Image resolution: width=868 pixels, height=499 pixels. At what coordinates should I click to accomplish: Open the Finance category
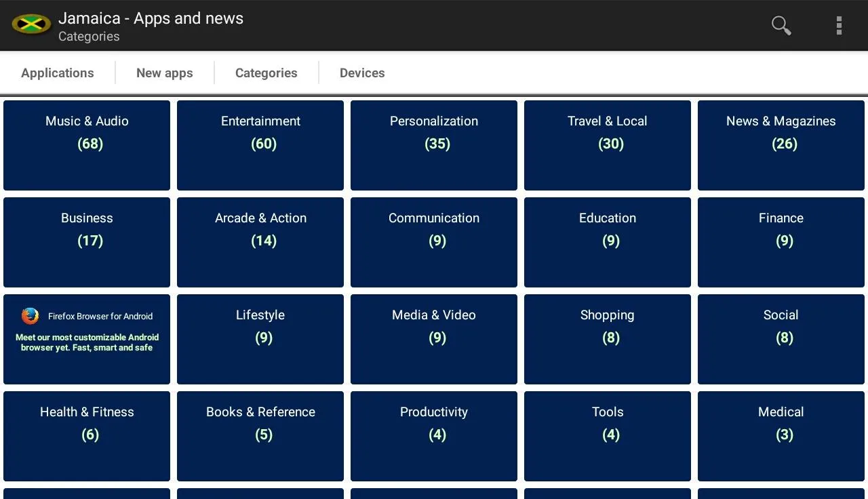pyautogui.click(x=781, y=242)
